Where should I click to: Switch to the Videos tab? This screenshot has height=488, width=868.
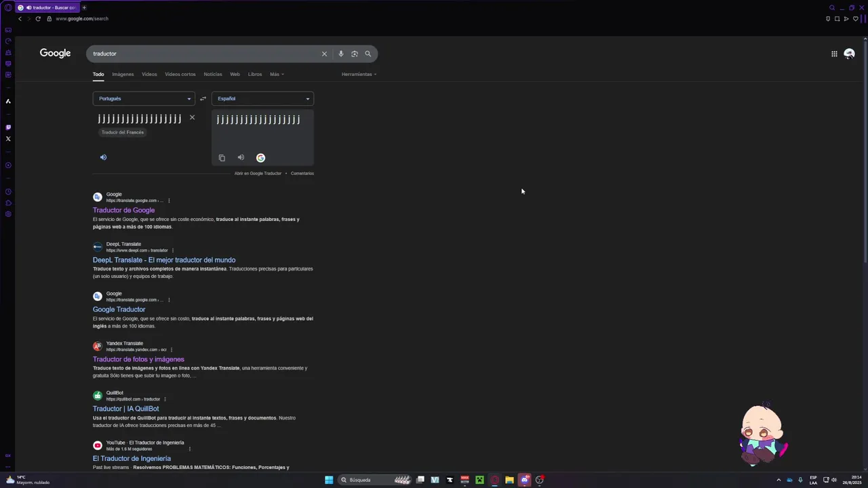pyautogui.click(x=149, y=74)
